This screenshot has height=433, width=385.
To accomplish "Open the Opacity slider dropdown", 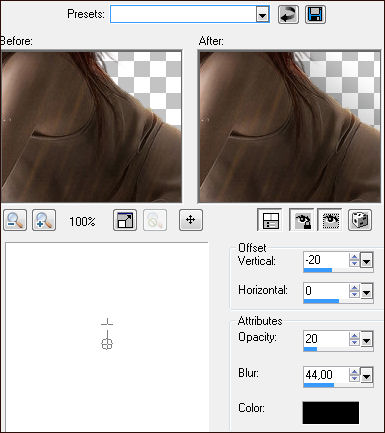I will click(366, 340).
